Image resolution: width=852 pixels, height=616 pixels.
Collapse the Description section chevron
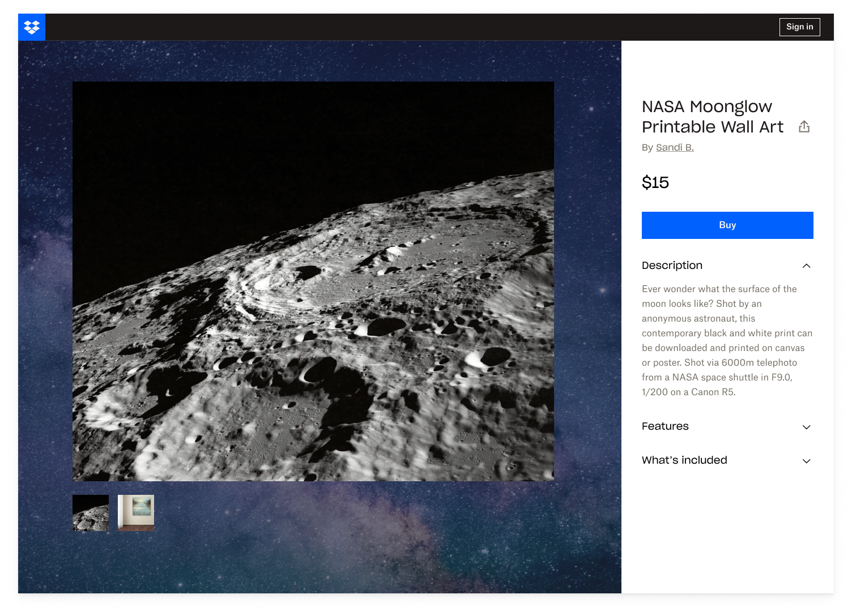tap(806, 266)
